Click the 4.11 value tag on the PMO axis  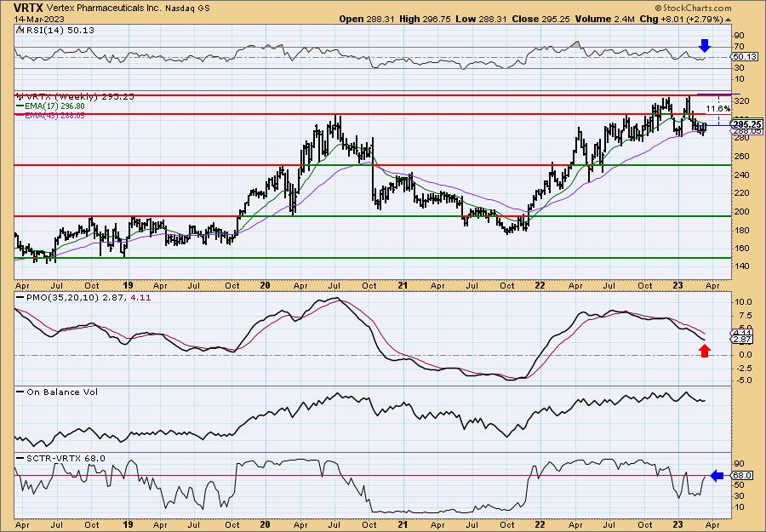click(x=742, y=333)
